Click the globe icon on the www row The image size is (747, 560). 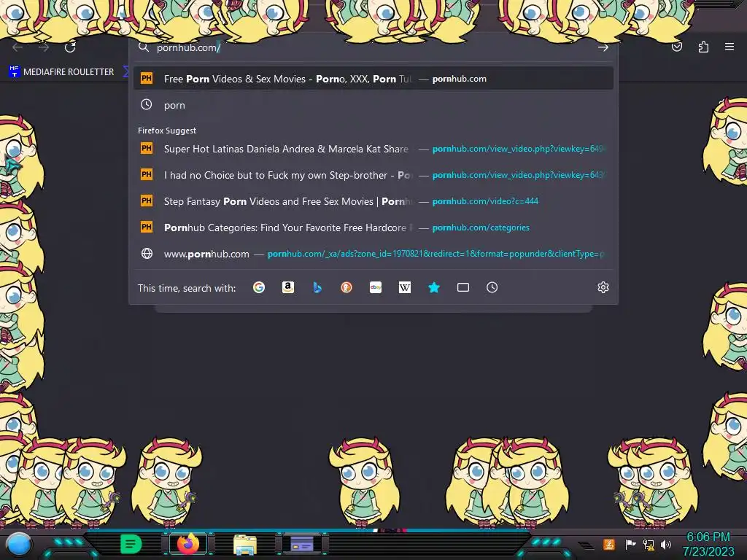point(147,253)
